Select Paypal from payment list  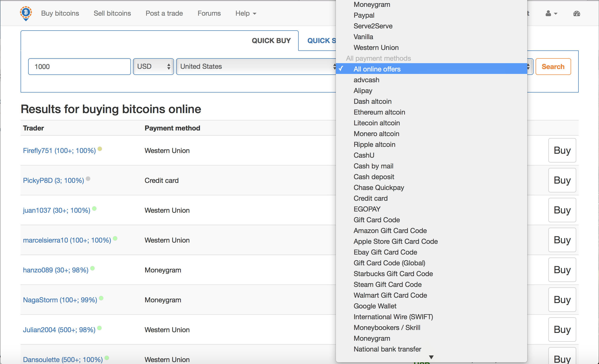pos(364,15)
